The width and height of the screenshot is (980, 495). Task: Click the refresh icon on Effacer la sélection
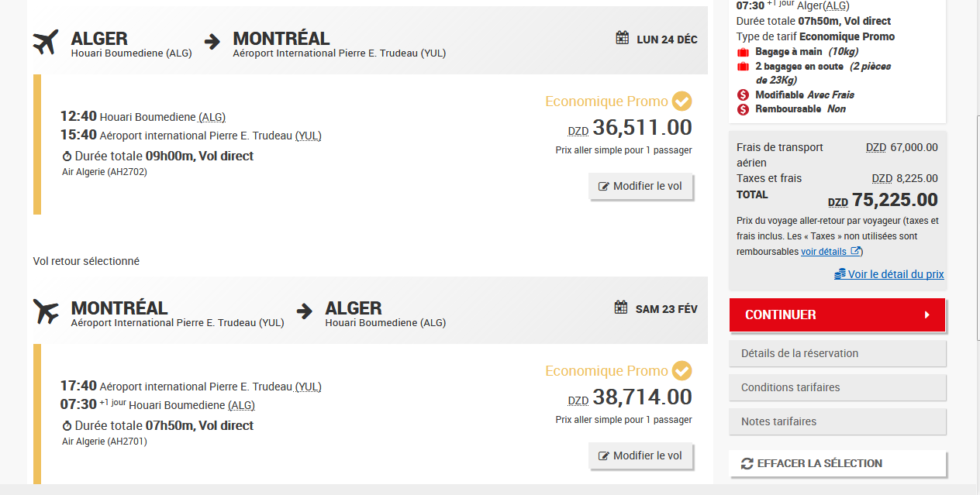click(x=747, y=463)
